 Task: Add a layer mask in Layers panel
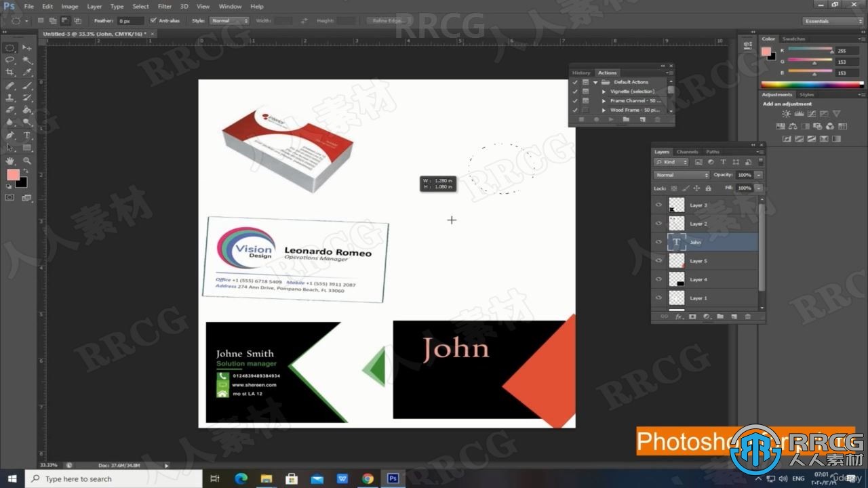pos(692,317)
